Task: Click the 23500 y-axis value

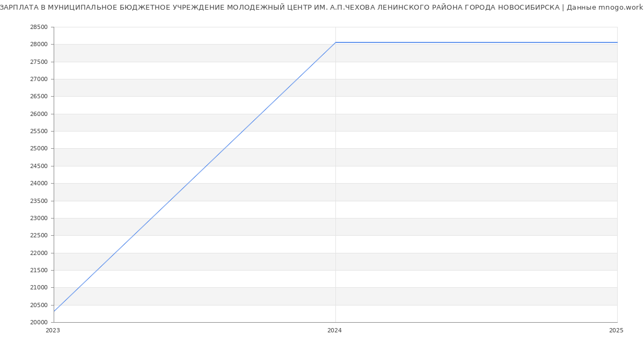Action: click(x=39, y=201)
